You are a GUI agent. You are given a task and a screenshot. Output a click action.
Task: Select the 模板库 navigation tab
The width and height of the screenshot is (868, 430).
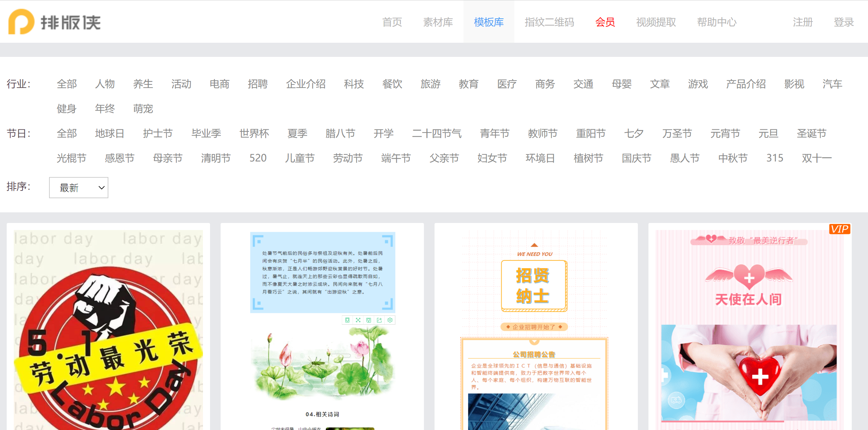[x=489, y=22]
